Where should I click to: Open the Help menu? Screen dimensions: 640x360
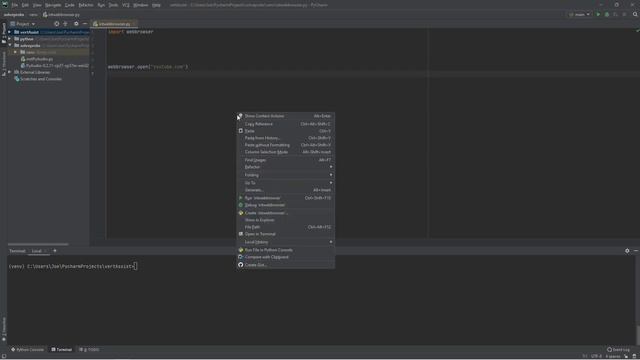[156, 5]
